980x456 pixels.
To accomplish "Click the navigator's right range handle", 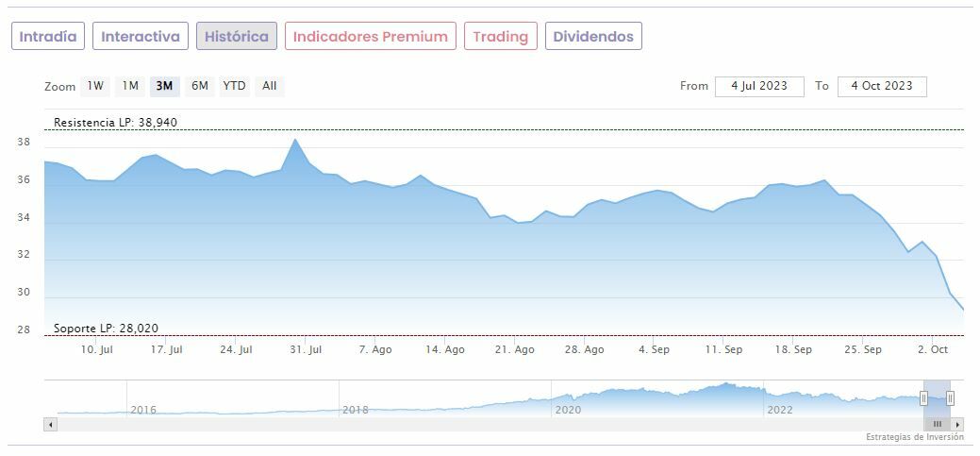I will tap(950, 398).
